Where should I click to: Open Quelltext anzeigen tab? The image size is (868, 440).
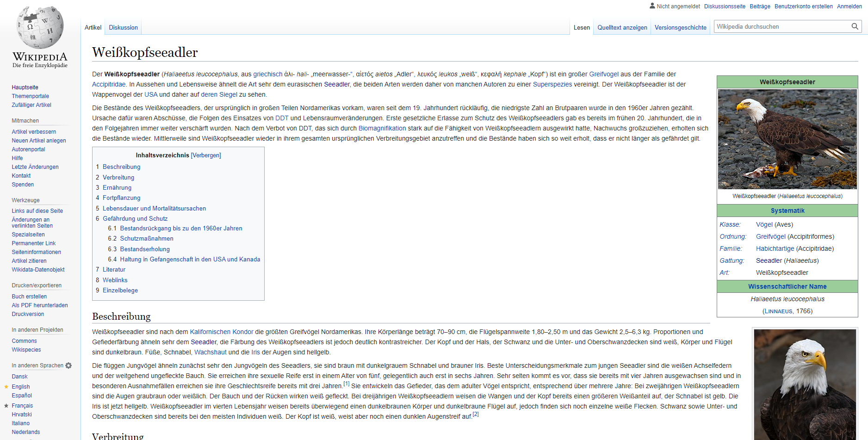click(622, 27)
